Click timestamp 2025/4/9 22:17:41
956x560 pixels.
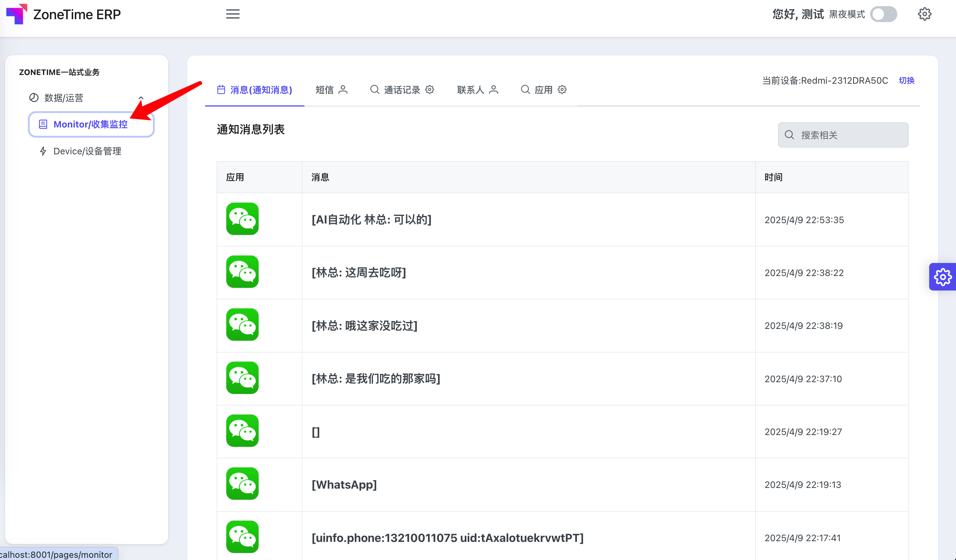click(802, 538)
